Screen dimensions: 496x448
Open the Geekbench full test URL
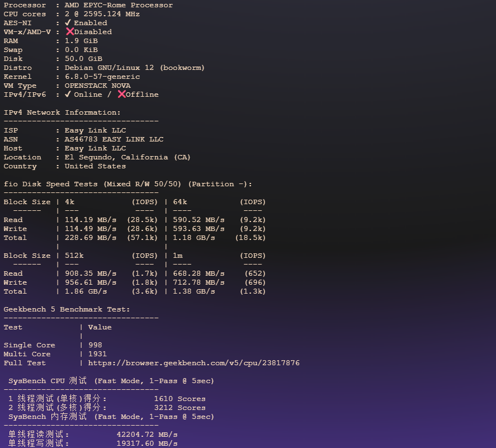[193, 363]
